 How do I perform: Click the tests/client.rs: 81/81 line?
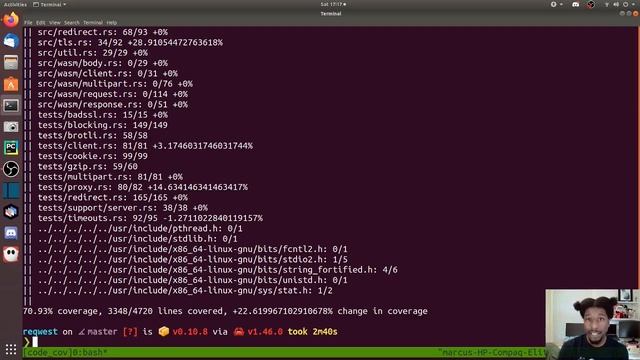point(145,146)
